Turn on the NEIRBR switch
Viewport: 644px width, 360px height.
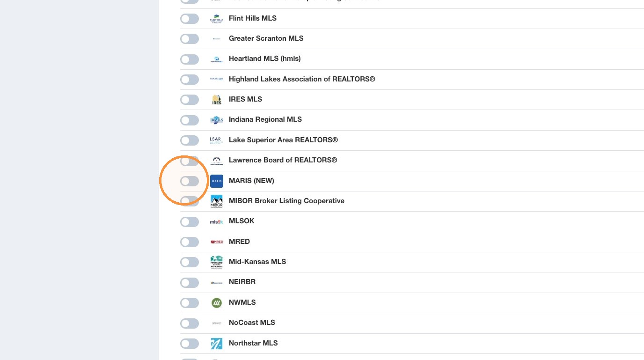tap(190, 283)
